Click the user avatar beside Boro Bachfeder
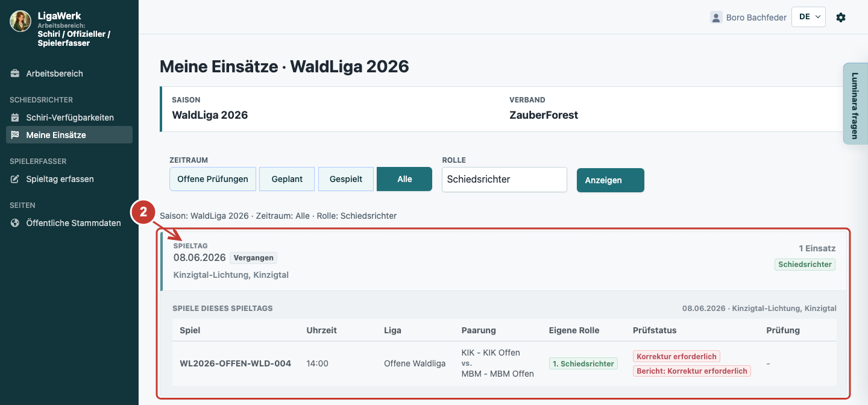 click(x=716, y=17)
